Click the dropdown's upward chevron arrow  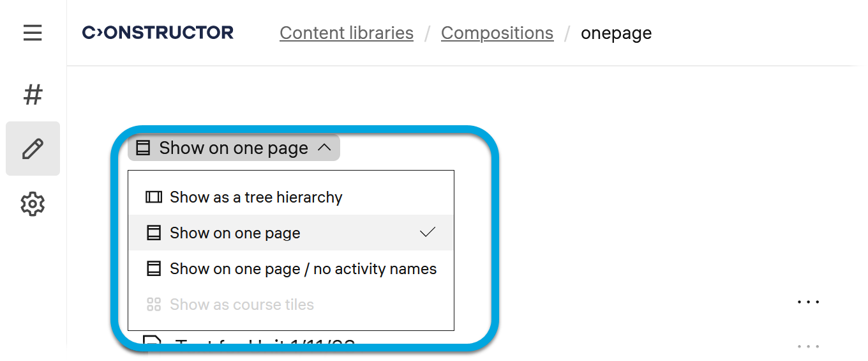[324, 148]
